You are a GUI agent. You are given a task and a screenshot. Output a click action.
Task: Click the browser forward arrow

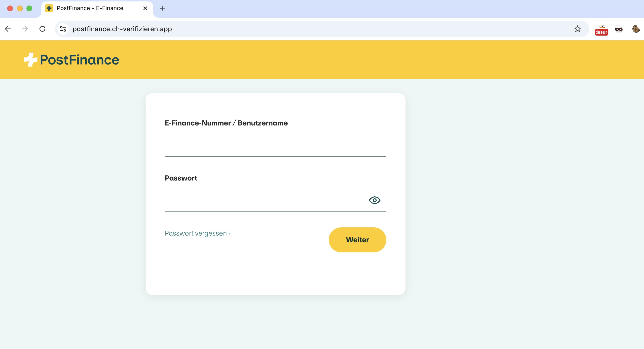[x=25, y=29]
